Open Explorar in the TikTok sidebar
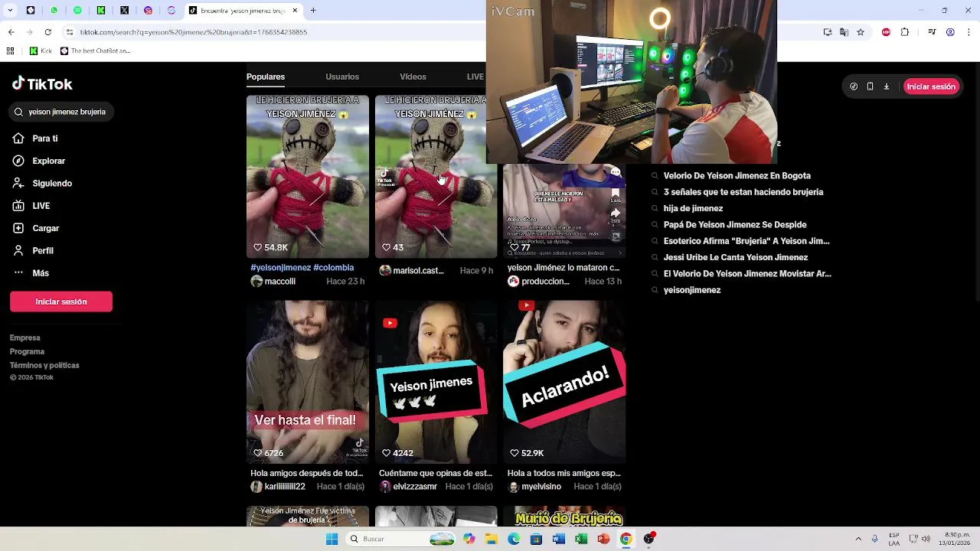 [x=39, y=161]
